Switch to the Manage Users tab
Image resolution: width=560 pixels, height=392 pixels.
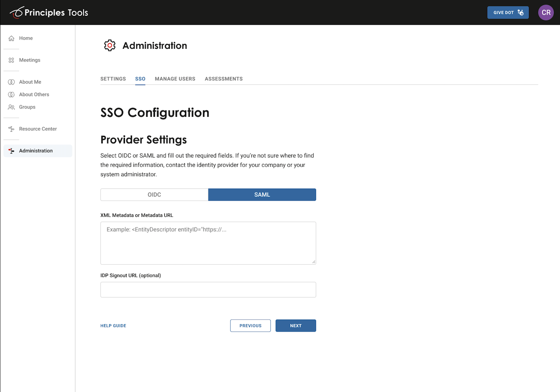point(175,79)
